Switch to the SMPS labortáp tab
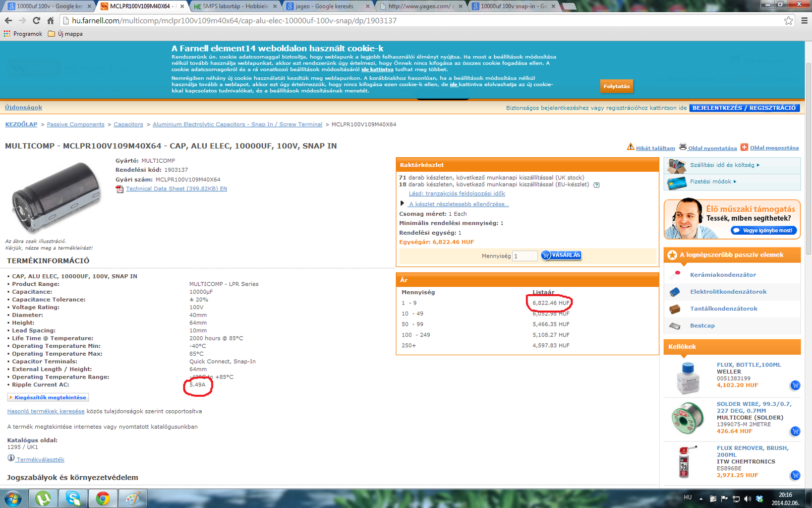 point(235,6)
